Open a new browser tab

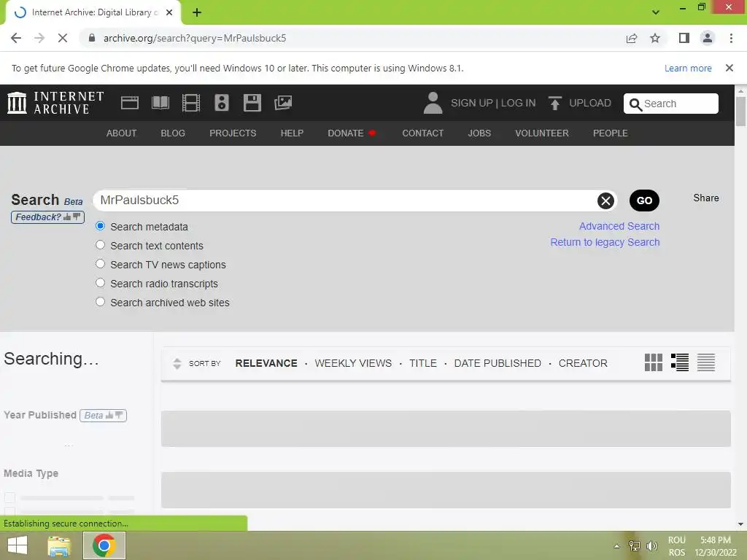pos(197,12)
